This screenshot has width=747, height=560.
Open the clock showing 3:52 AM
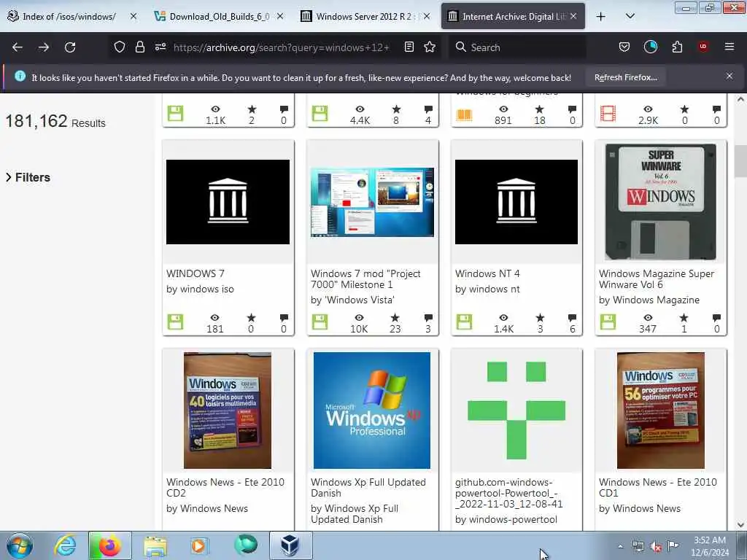tap(709, 545)
